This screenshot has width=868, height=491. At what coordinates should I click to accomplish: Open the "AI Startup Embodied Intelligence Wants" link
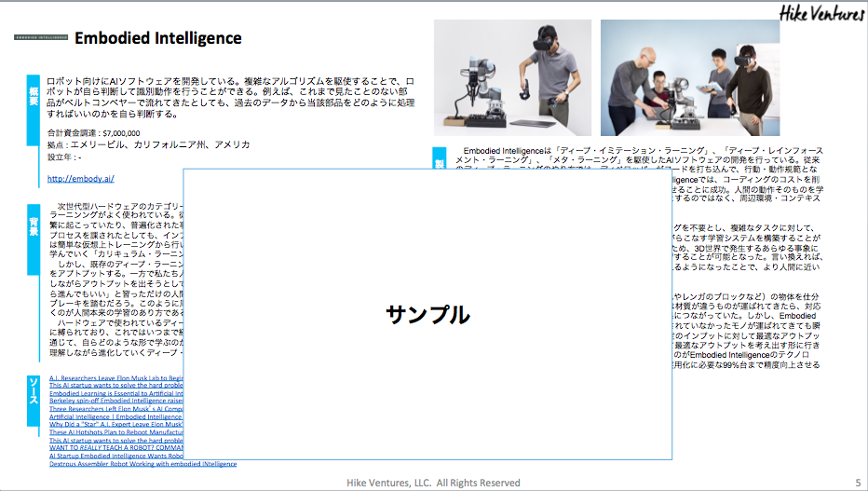pyautogui.click(x=116, y=457)
